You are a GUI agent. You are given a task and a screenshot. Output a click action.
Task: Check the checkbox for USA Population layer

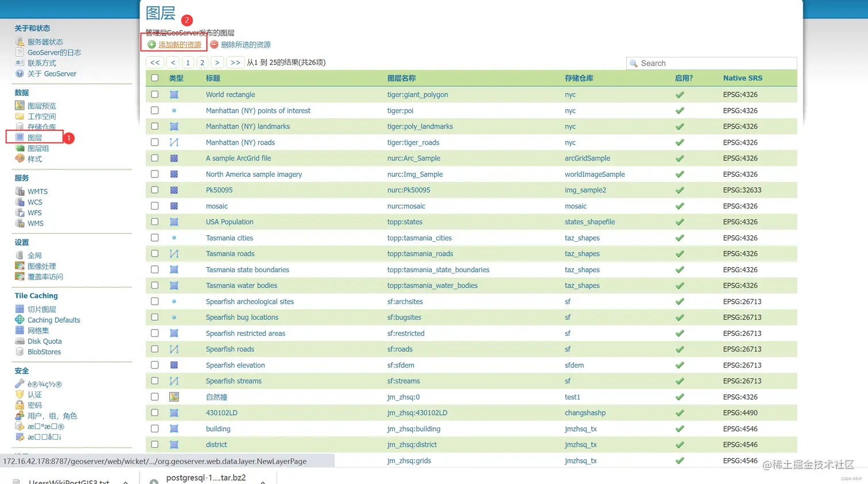coord(154,222)
